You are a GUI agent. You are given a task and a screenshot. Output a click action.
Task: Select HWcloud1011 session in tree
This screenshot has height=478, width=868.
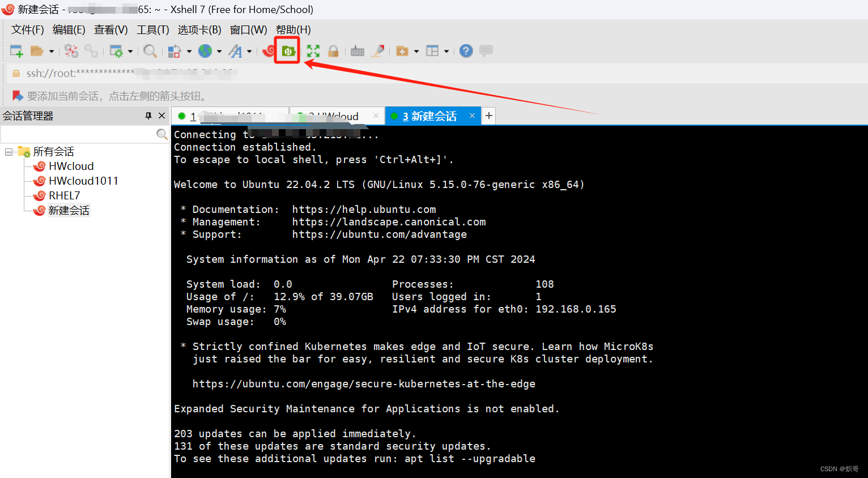pyautogui.click(x=83, y=181)
